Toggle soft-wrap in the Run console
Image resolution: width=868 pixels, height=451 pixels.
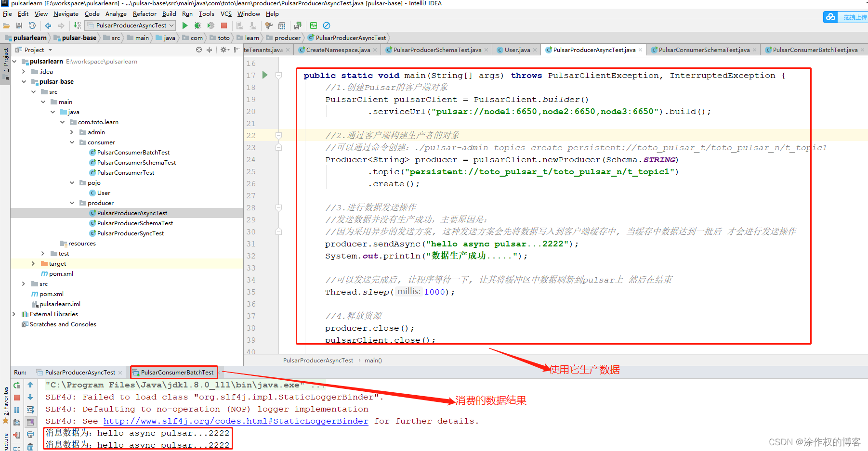click(x=30, y=409)
